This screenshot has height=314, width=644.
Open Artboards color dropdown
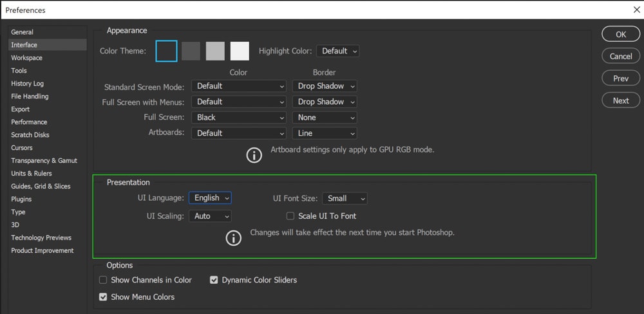tap(239, 133)
